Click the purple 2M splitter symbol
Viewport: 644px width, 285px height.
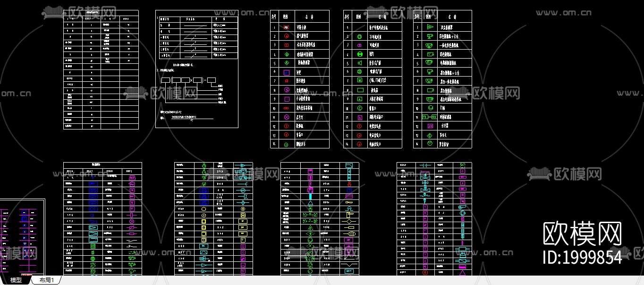(430, 125)
